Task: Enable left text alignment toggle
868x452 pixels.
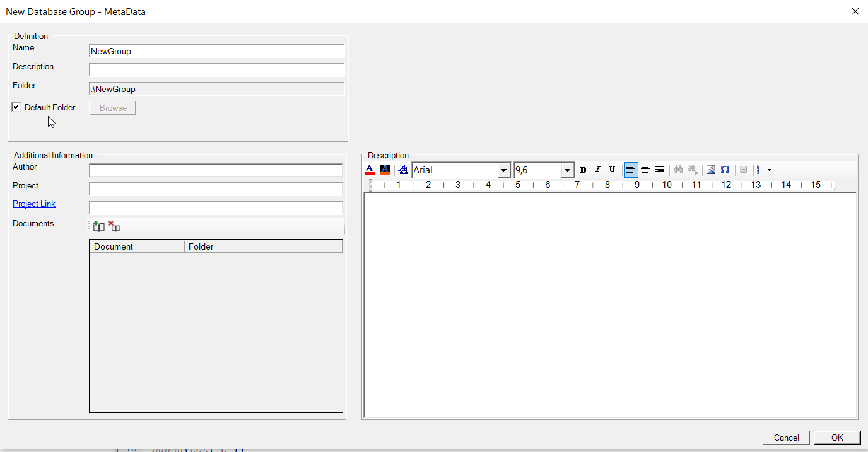Action: point(631,170)
